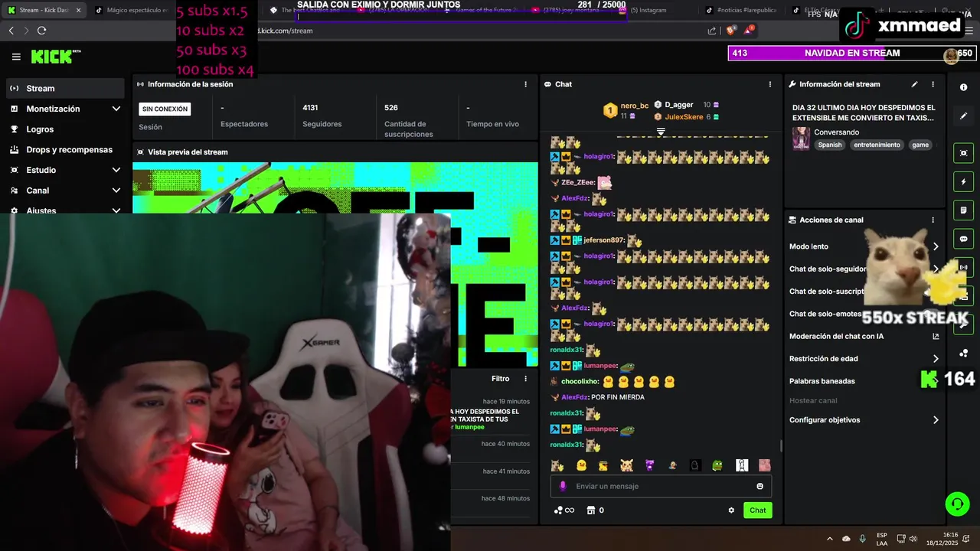Click the share icon in the address bar
Viewport: 980px width, 551px height.
pos(712,31)
